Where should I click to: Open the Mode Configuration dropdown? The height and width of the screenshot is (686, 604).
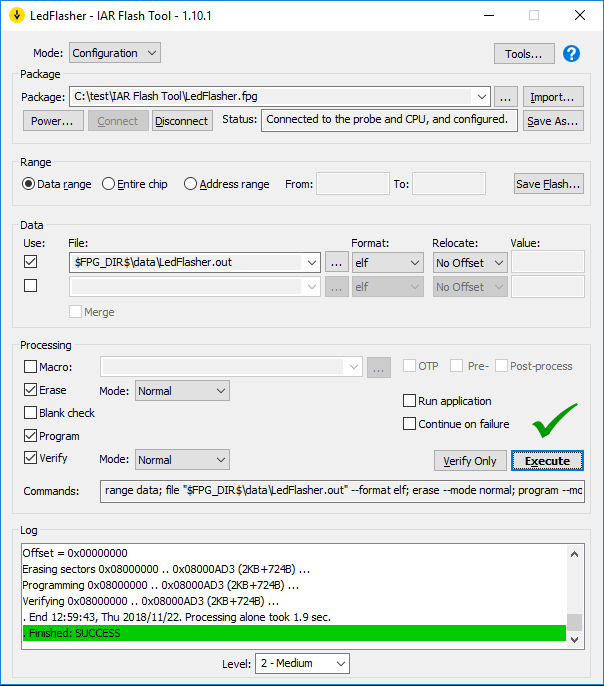(115, 53)
